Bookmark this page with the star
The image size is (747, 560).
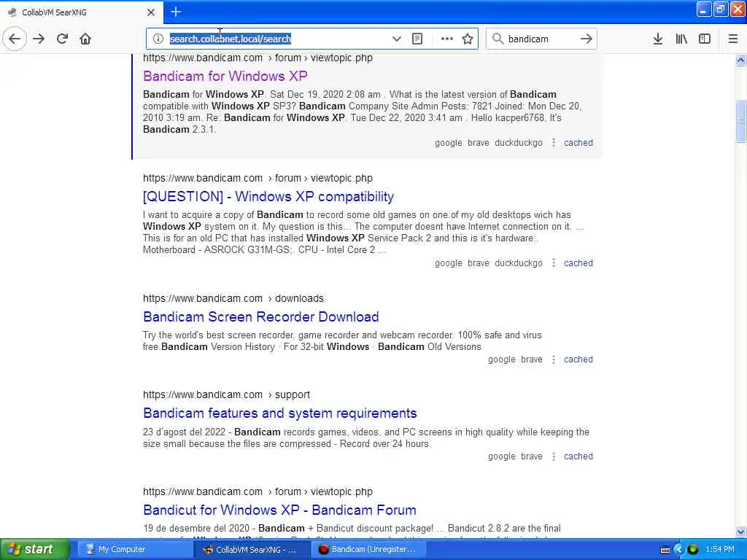468,39
